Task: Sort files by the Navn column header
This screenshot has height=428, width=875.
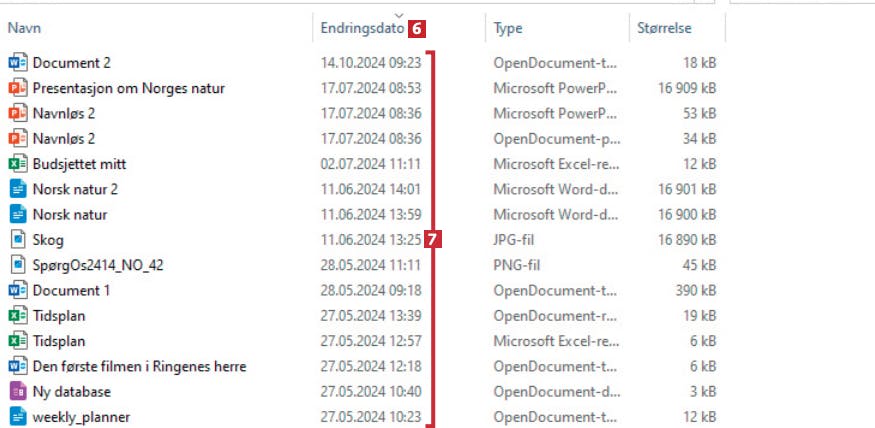Action: (24, 28)
